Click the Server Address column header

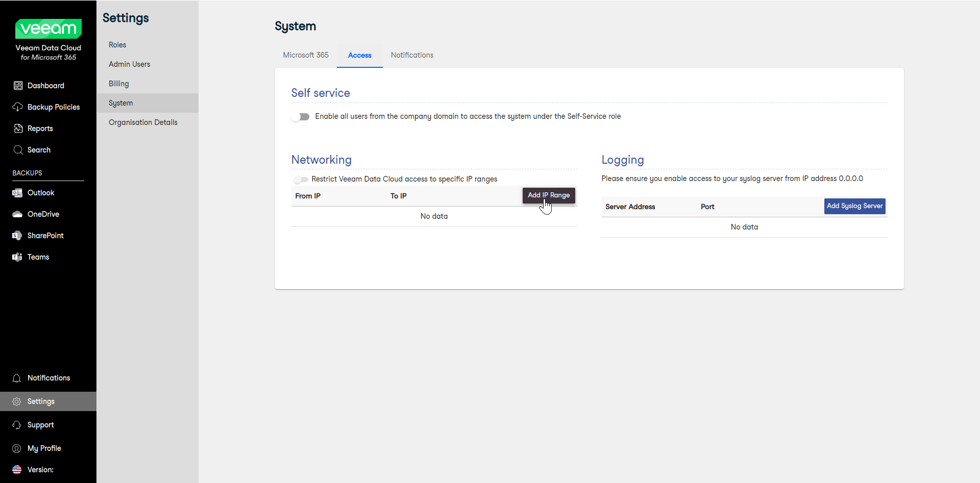point(630,207)
